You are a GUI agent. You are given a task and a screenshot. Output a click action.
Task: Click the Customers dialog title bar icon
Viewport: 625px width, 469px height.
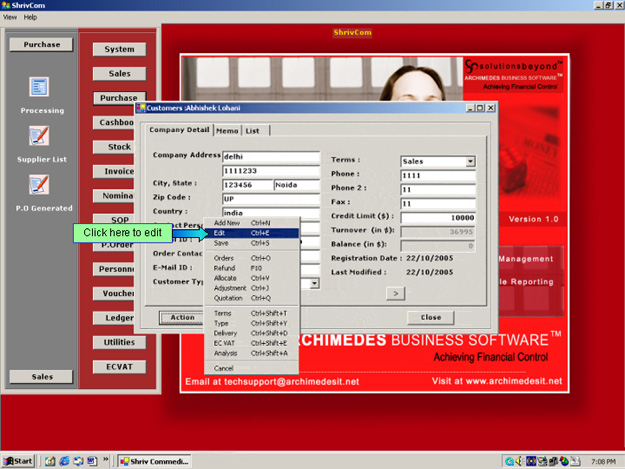[x=141, y=107]
